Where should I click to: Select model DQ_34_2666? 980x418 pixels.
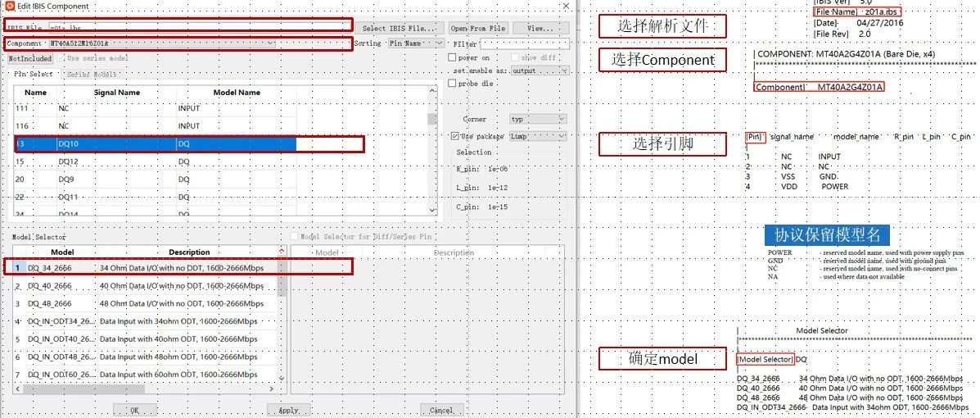pos(146,268)
